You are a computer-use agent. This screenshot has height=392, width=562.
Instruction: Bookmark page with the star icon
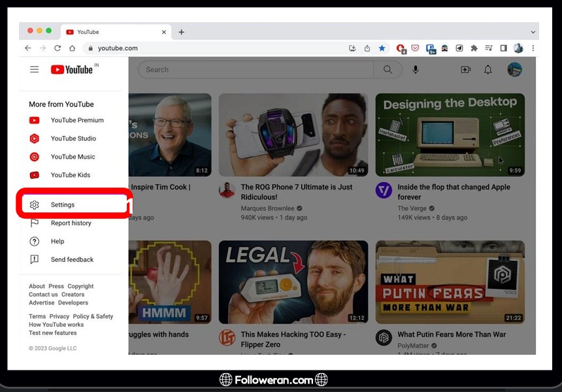coord(382,48)
